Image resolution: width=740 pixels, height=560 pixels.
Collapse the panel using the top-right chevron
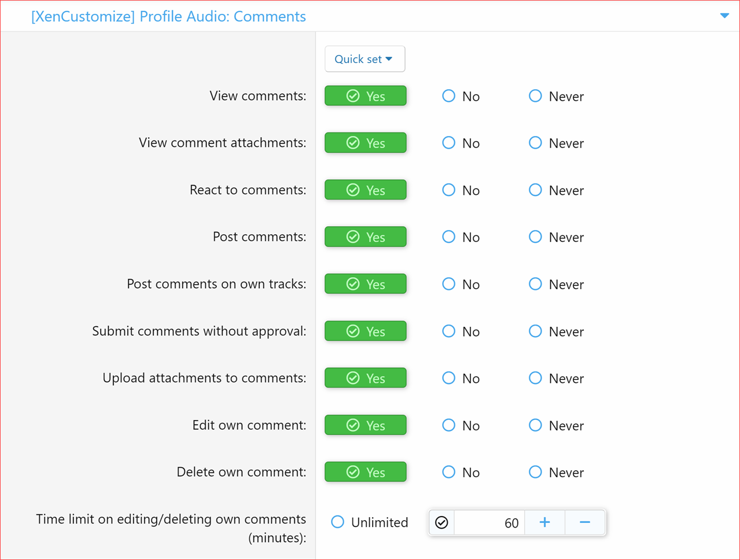724,16
